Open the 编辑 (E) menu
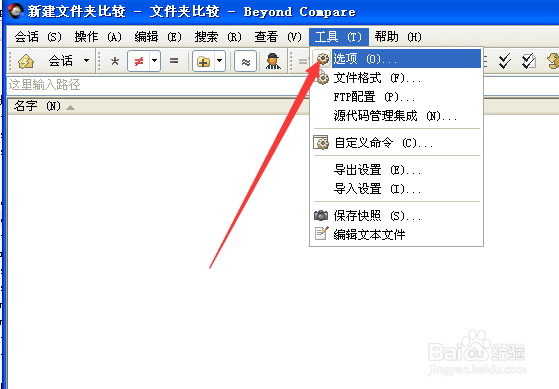Image resolution: width=559 pixels, height=389 pixels. [158, 37]
